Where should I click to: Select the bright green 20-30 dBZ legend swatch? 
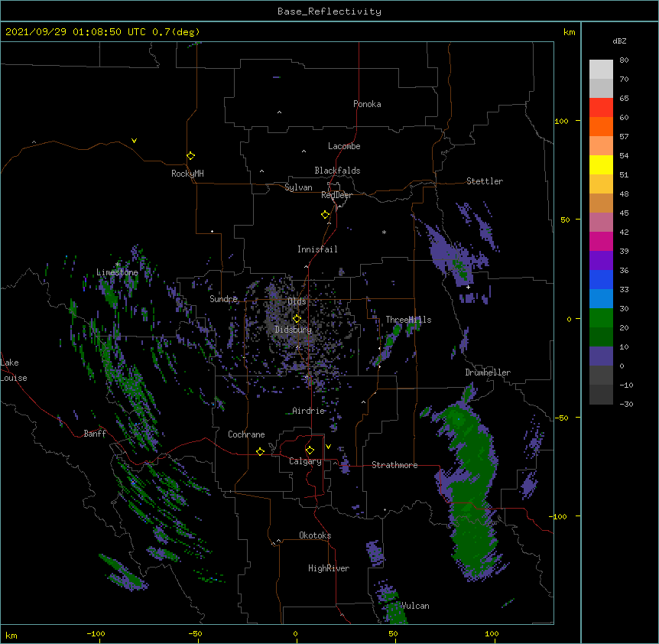click(x=601, y=318)
